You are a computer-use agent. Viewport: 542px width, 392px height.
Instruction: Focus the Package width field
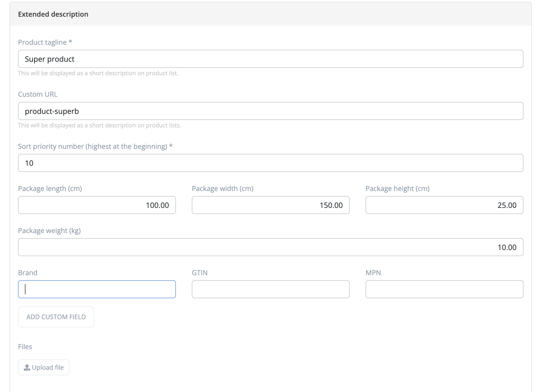click(270, 205)
